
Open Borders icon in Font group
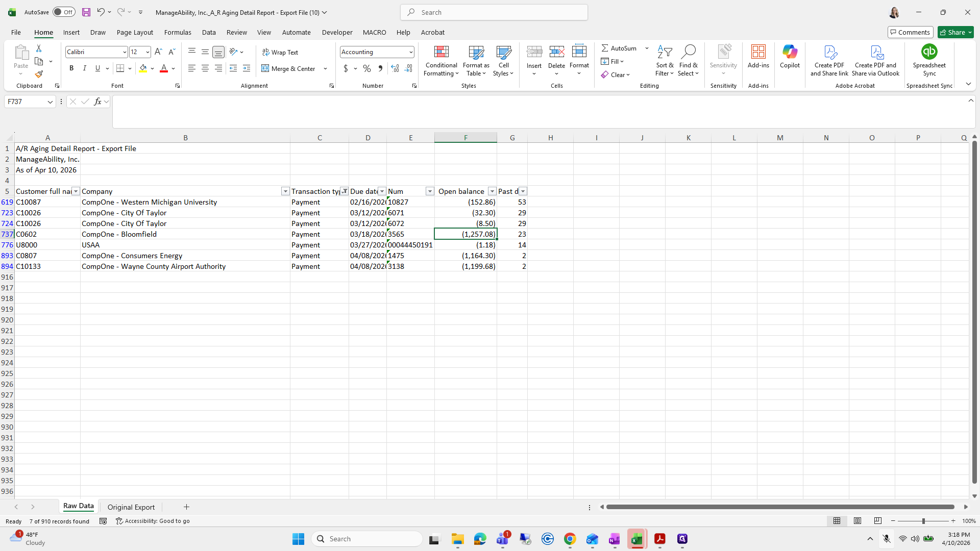click(120, 68)
